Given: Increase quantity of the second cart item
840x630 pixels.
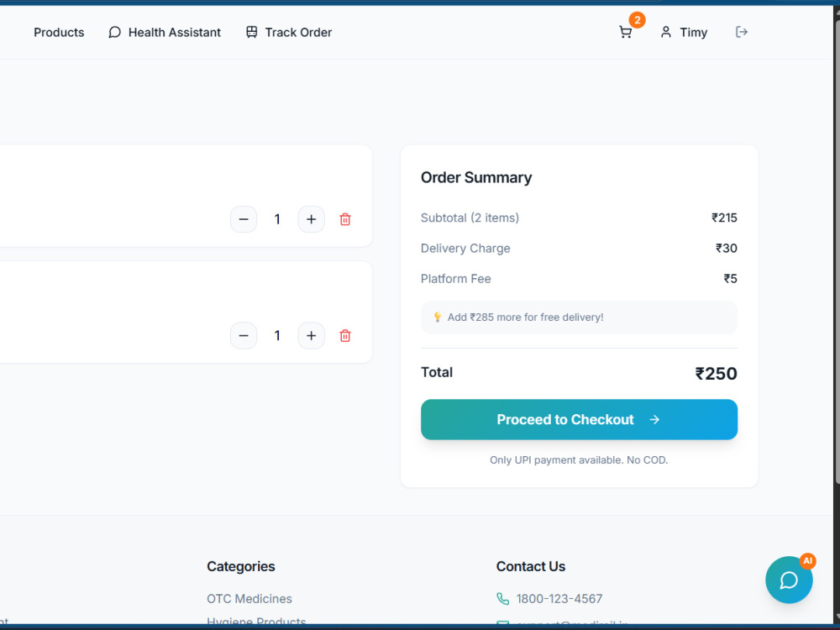Looking at the screenshot, I should pos(312,335).
